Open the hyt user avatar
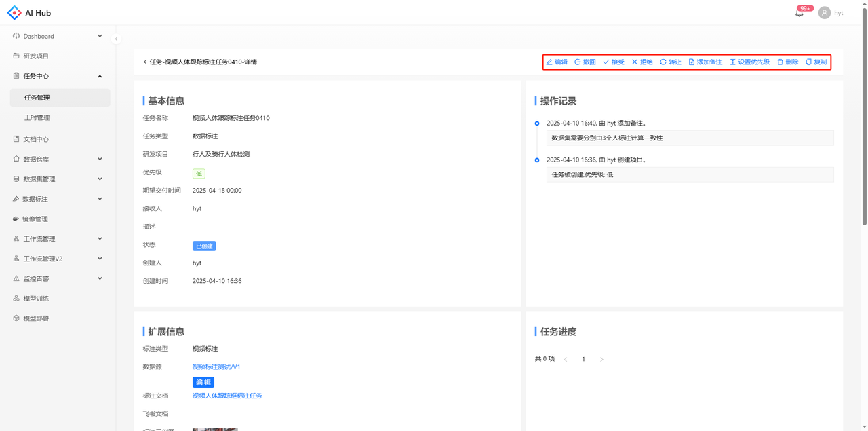The image size is (868, 431). point(824,13)
